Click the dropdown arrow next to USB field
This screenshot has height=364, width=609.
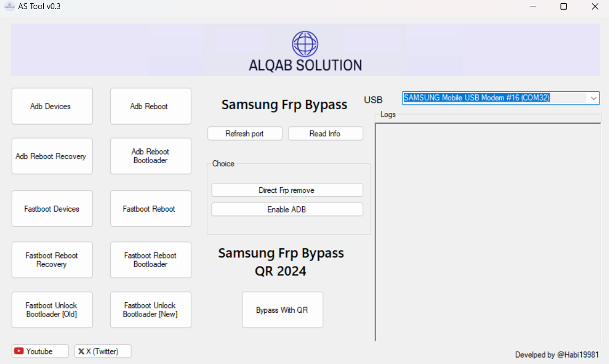(594, 98)
